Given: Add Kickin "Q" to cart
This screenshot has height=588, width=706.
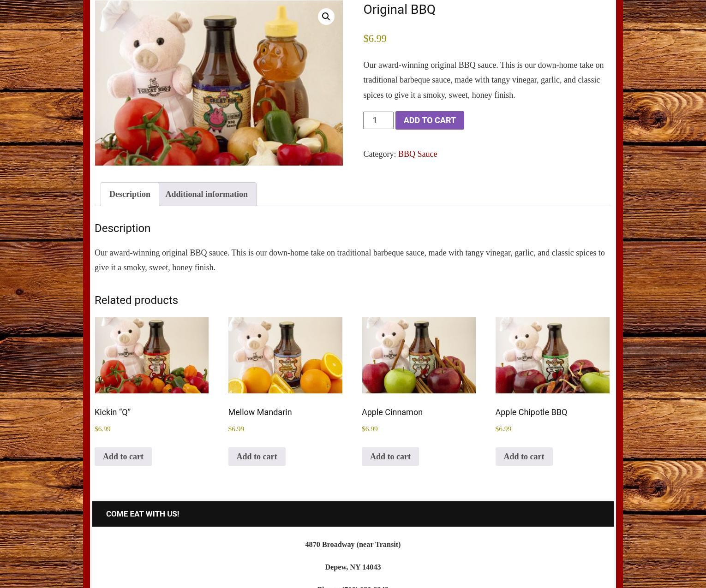Looking at the screenshot, I should click(123, 457).
